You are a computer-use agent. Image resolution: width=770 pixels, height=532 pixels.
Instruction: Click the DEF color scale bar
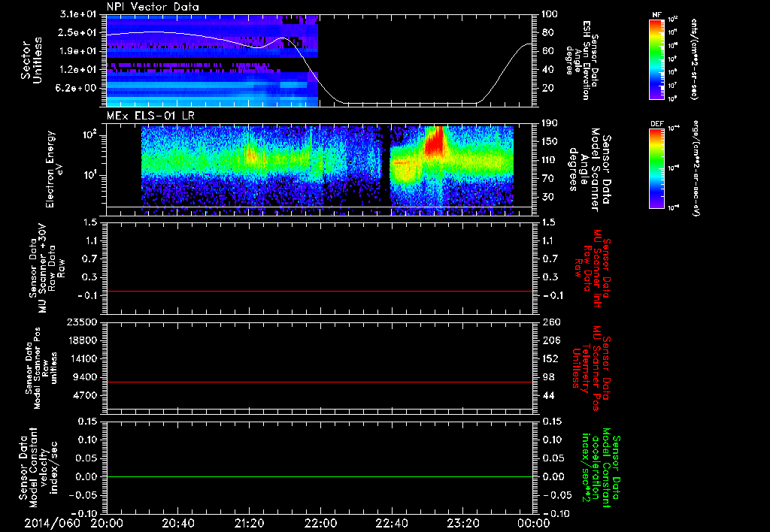(x=656, y=168)
